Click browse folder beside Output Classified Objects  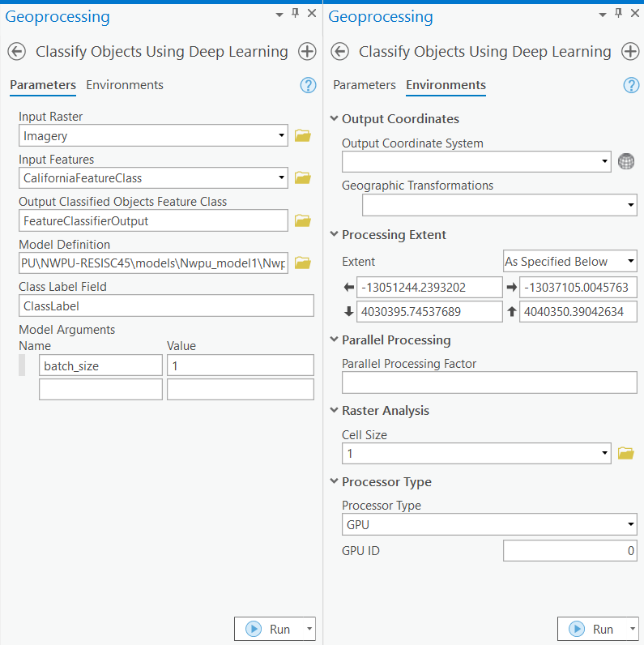click(302, 220)
